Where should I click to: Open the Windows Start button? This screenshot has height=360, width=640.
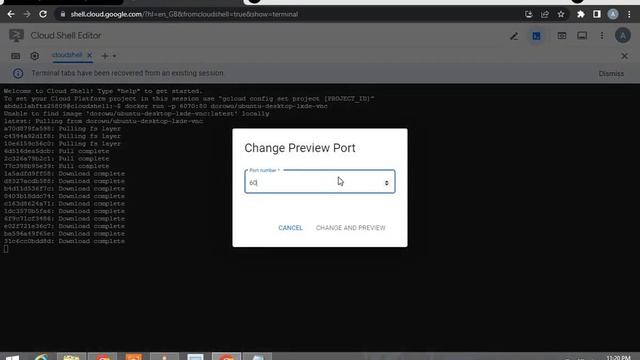coord(12,358)
